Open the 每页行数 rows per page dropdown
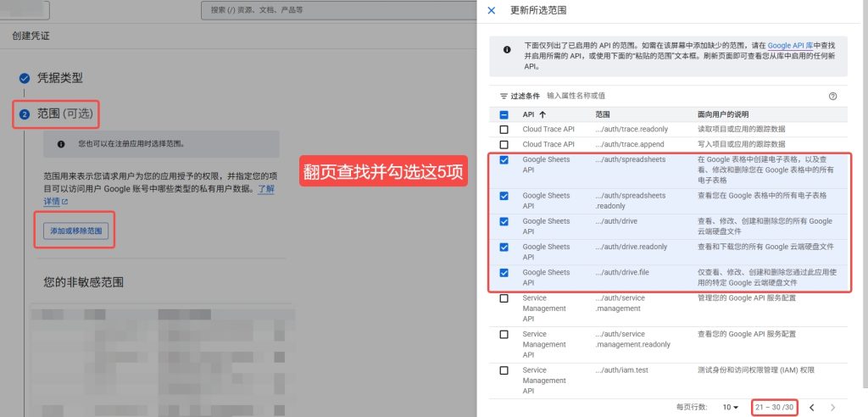The width and height of the screenshot is (868, 417). coord(731,408)
